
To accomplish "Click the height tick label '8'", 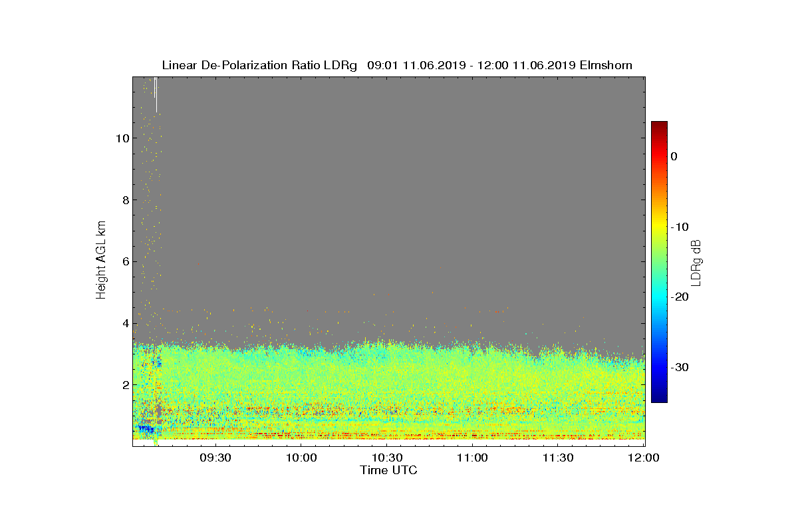I will pyautogui.click(x=124, y=200).
